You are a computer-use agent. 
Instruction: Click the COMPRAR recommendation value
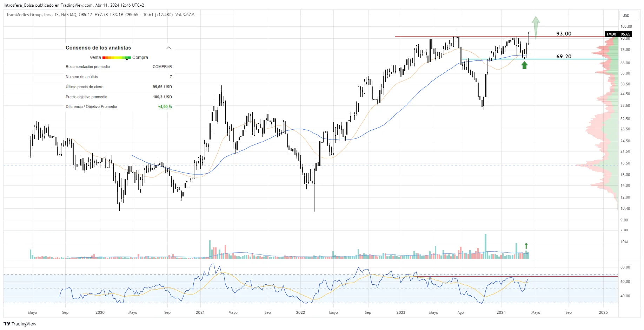click(x=162, y=67)
